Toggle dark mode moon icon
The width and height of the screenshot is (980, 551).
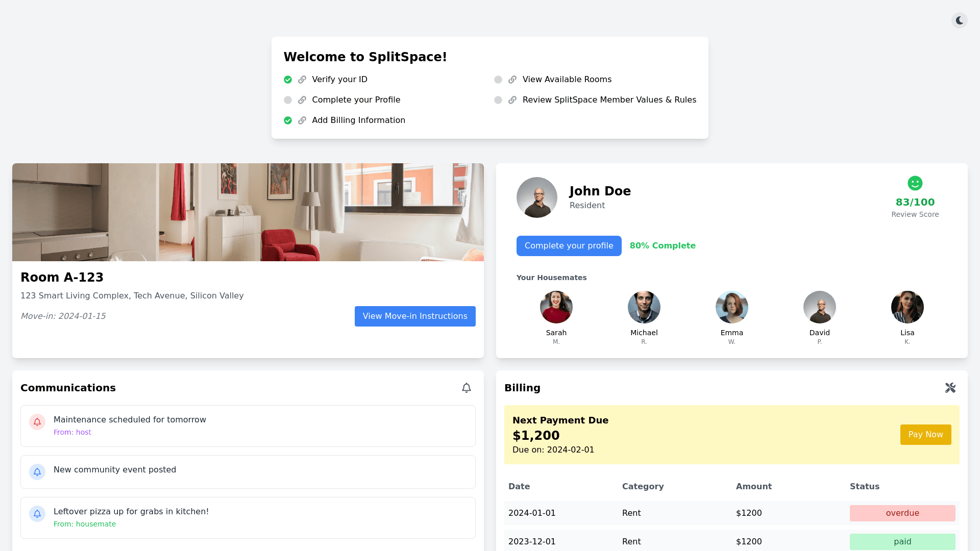coord(960,20)
